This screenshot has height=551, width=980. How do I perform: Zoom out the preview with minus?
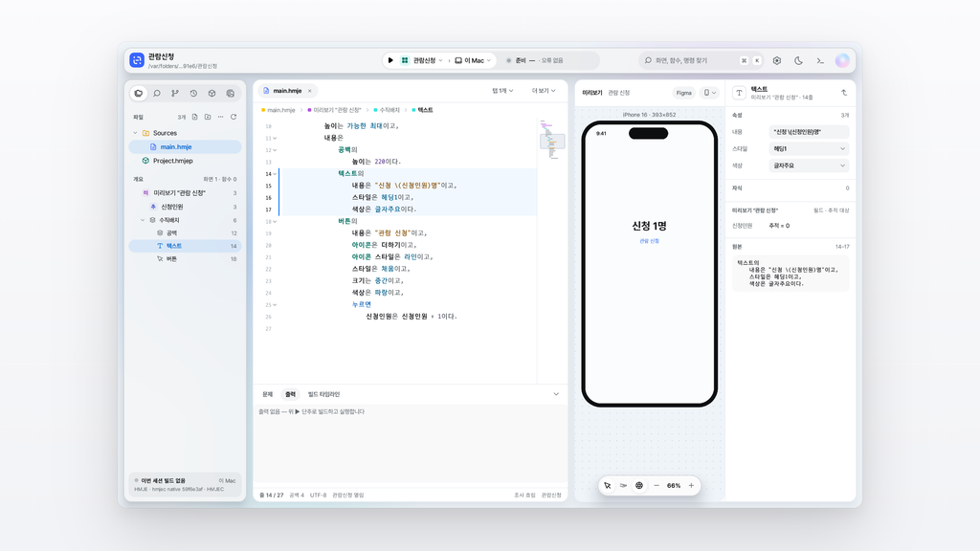[657, 485]
